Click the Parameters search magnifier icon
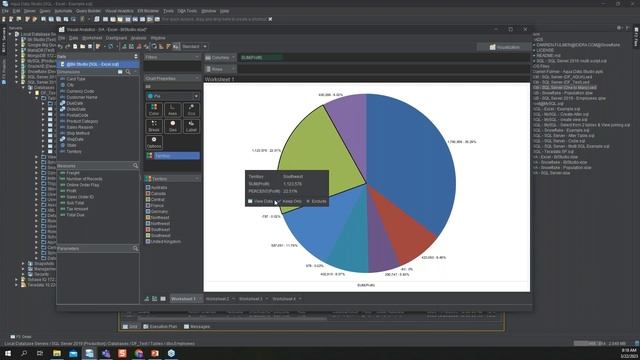 (x=135, y=248)
